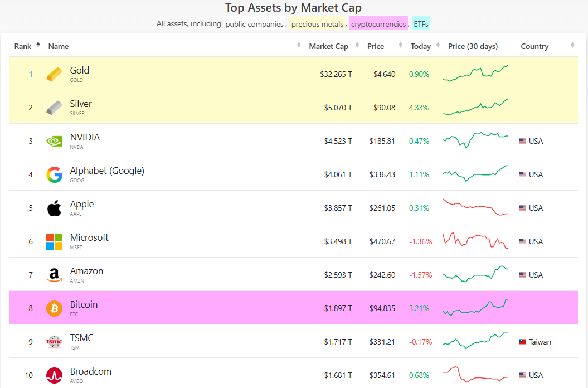Click the NVIDIA logo icon

click(x=54, y=141)
